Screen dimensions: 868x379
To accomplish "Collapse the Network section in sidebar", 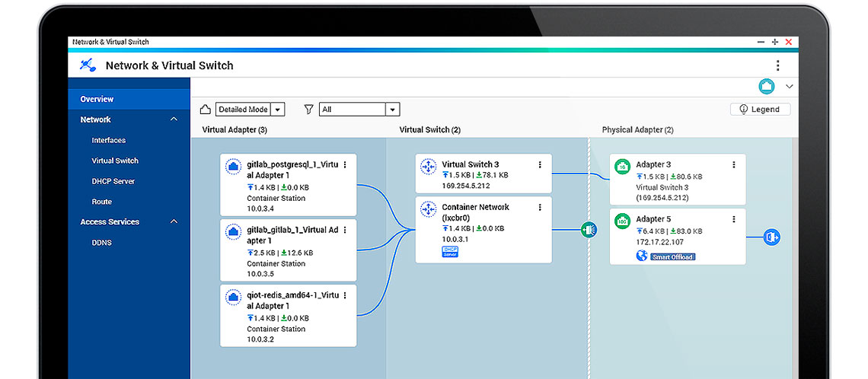I will tap(174, 119).
